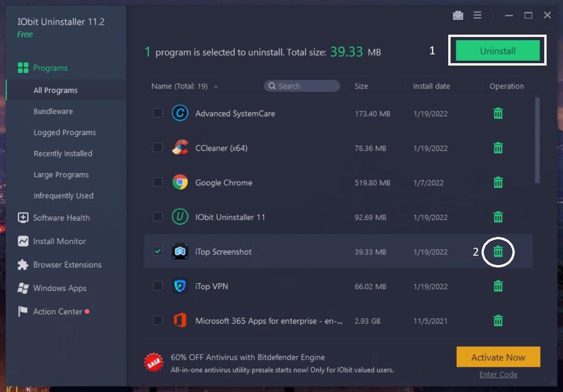Open the toolbox icon in title bar

pyautogui.click(x=458, y=15)
